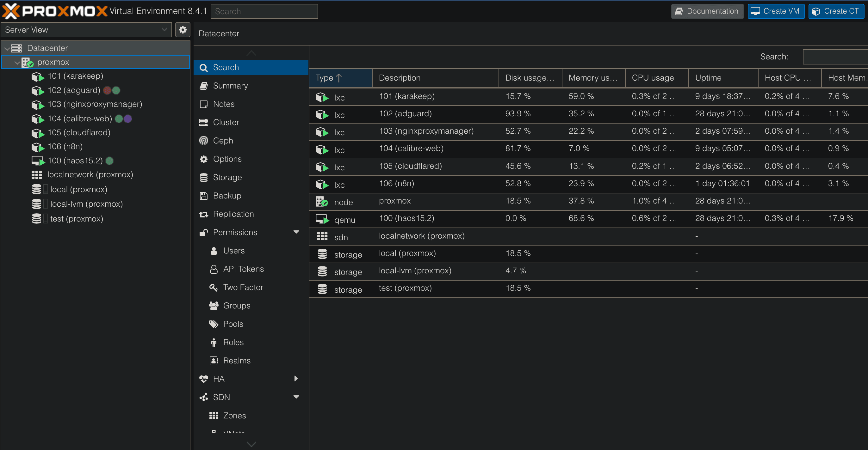Open the Notes menu item
Image resolution: width=868 pixels, height=450 pixels.
(251, 104)
